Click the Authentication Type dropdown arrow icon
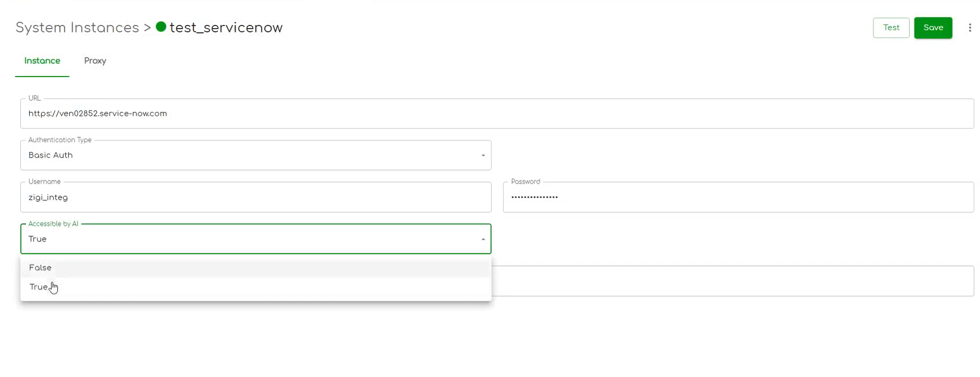This screenshot has width=980, height=377. click(x=482, y=155)
